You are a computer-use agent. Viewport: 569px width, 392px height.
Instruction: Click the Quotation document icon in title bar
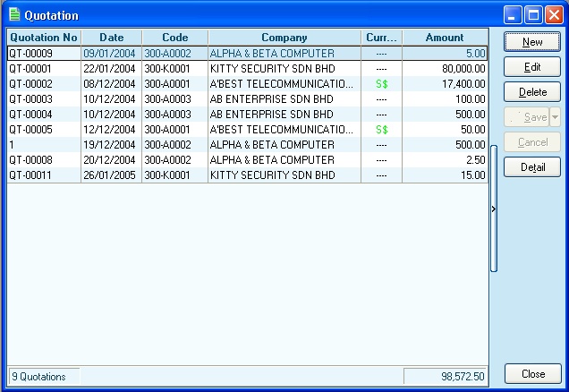(x=14, y=15)
